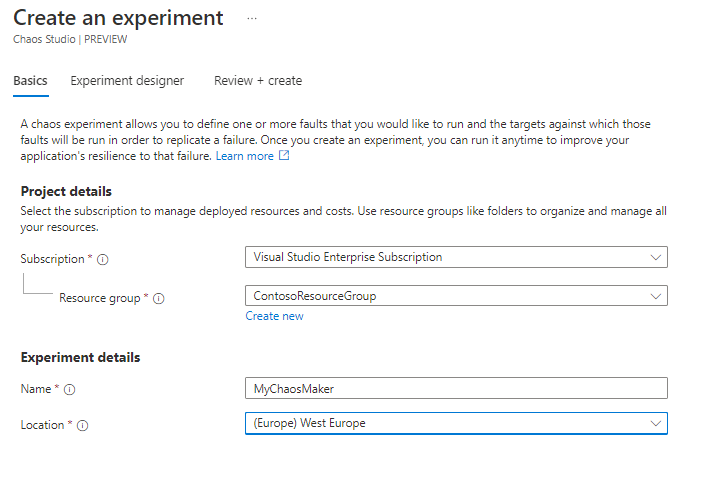Click the Subscription info icon
This screenshot has height=497, width=719.
pos(103,259)
